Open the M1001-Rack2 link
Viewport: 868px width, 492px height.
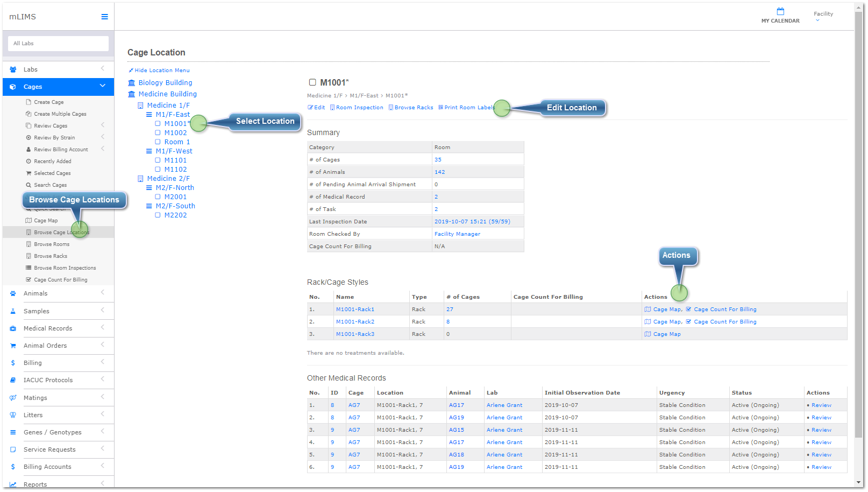pyautogui.click(x=355, y=322)
